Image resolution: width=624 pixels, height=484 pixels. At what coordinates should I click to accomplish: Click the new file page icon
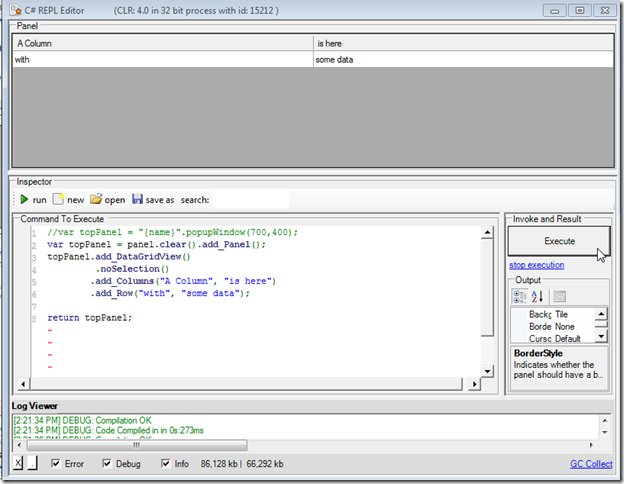coord(58,199)
